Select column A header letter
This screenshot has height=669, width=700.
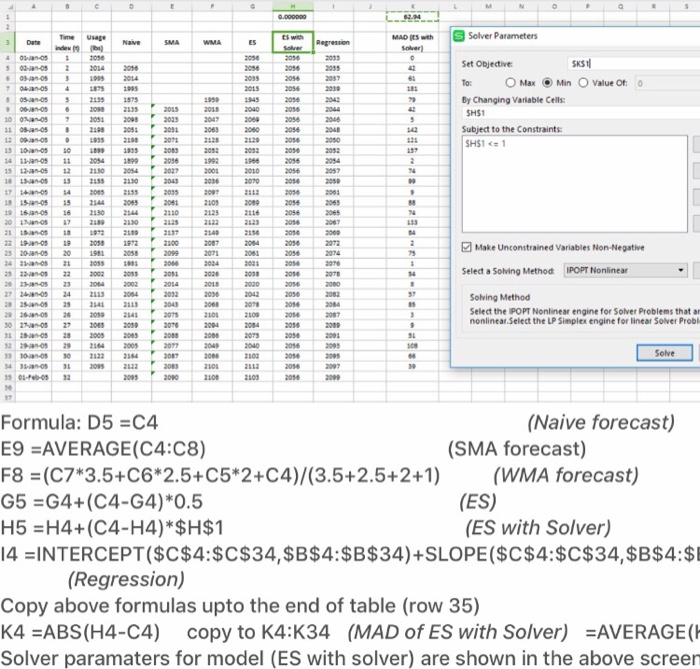click(x=33, y=6)
